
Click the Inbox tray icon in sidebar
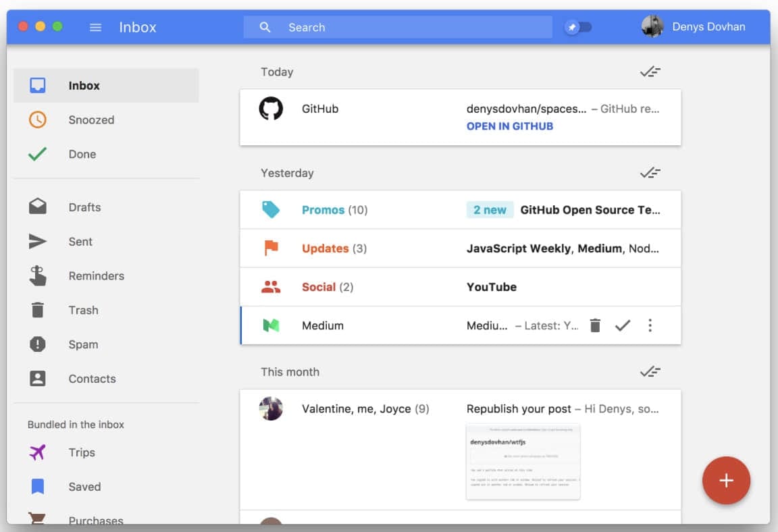coord(38,85)
